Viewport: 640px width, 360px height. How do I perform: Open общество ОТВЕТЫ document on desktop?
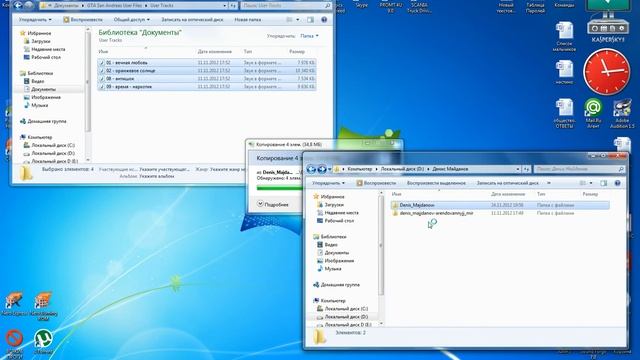pyautogui.click(x=564, y=113)
